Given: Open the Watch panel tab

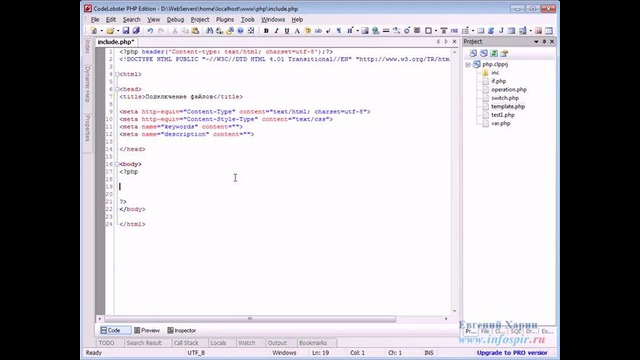Looking at the screenshot, I should tap(246, 343).
